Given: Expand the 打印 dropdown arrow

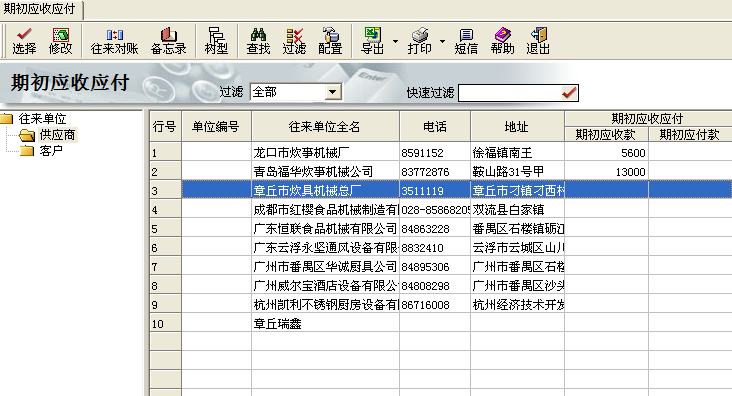Looking at the screenshot, I should point(442,41).
